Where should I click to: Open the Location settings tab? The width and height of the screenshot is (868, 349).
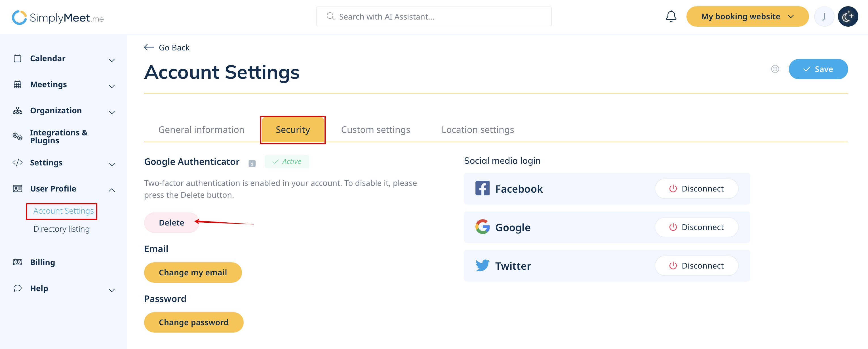coord(477,130)
